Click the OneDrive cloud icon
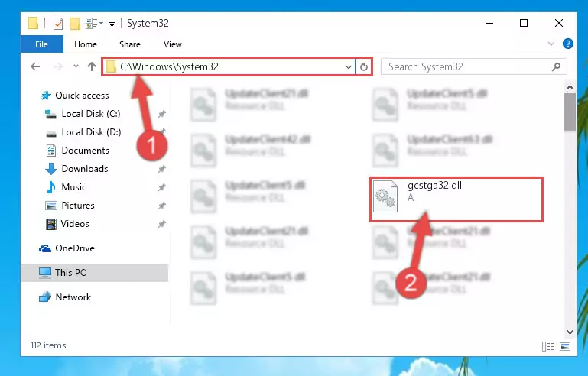Screen dimensions: 588x376 click(45, 248)
